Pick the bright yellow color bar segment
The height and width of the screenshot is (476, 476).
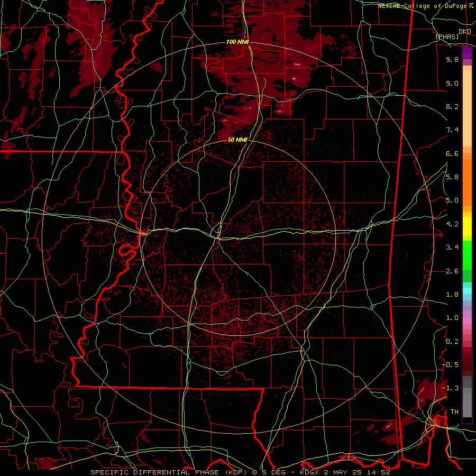(467, 226)
